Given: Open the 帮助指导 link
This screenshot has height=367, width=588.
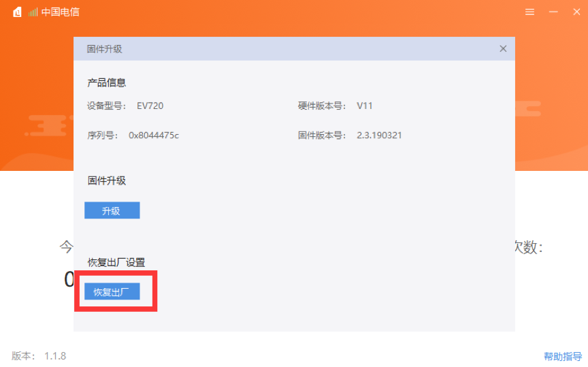Looking at the screenshot, I should [x=562, y=356].
